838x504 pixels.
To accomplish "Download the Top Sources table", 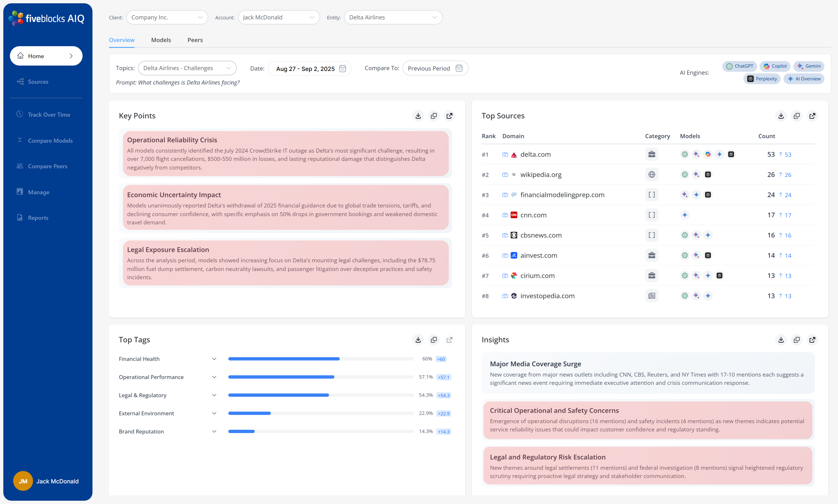I will 781,116.
